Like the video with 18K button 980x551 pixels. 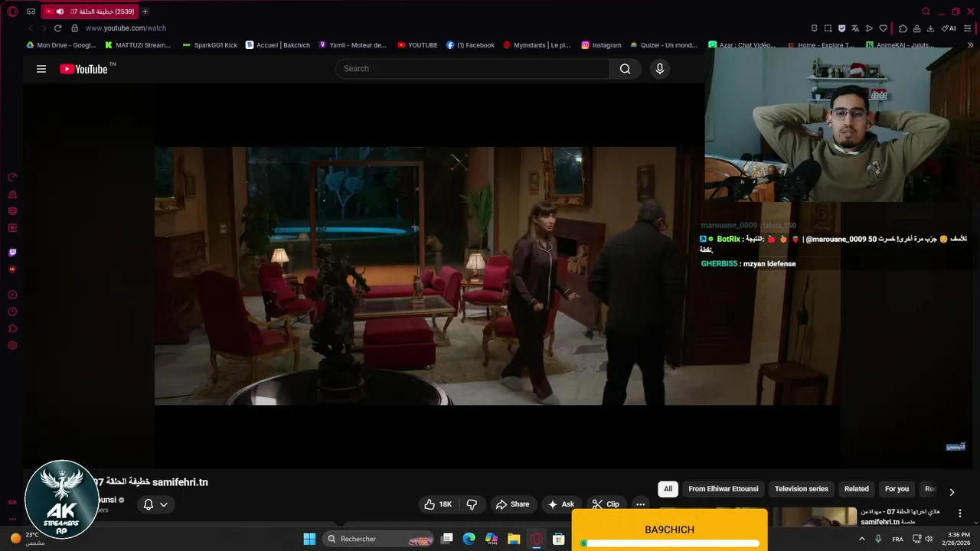tap(438, 504)
